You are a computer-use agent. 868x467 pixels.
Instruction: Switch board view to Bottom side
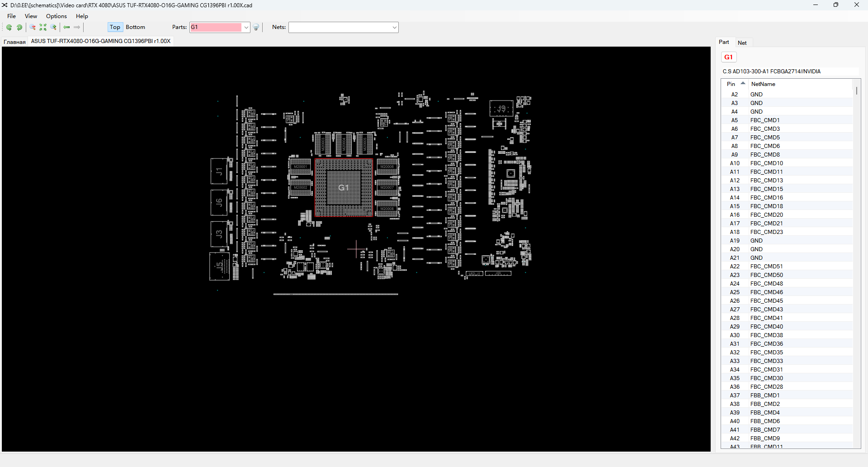coord(136,27)
